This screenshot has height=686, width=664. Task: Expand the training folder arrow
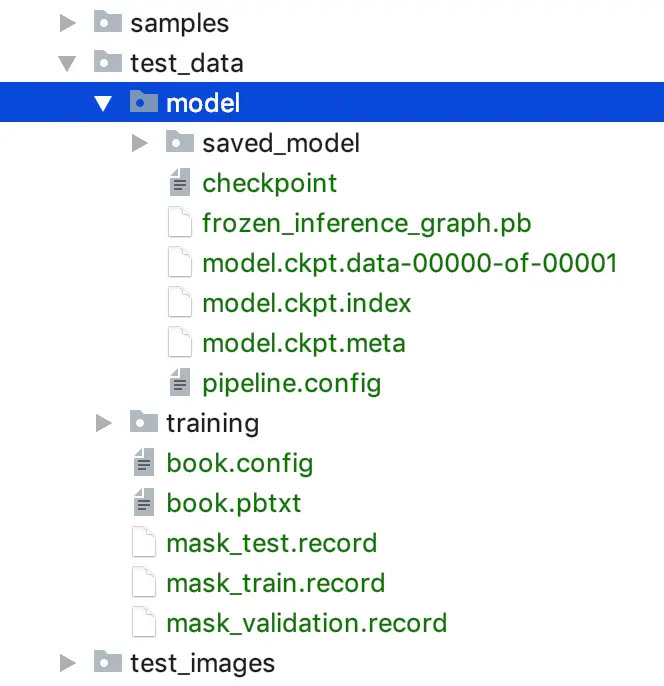coord(103,423)
